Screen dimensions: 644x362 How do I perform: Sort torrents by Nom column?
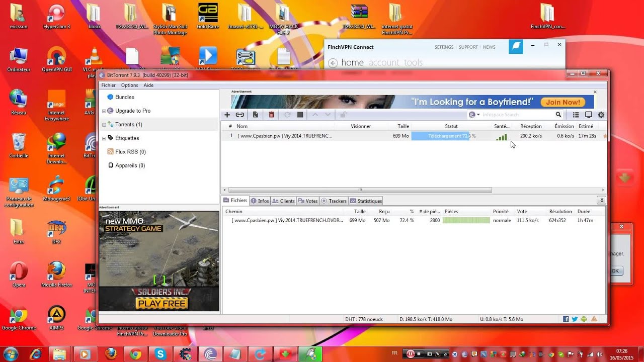coord(242,126)
